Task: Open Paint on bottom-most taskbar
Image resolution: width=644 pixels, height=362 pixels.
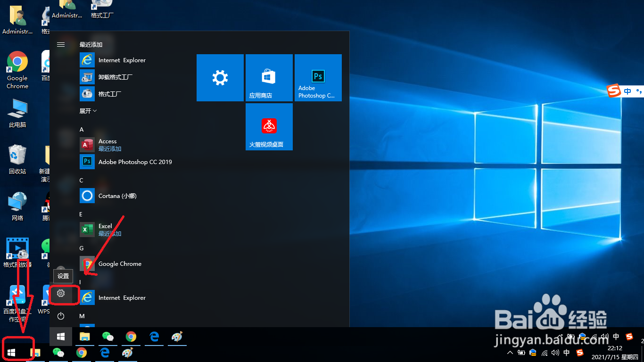Action: (128, 353)
